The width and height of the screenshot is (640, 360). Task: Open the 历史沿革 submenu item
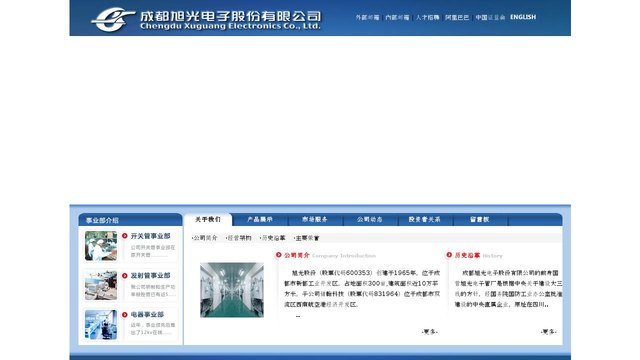coord(273,238)
